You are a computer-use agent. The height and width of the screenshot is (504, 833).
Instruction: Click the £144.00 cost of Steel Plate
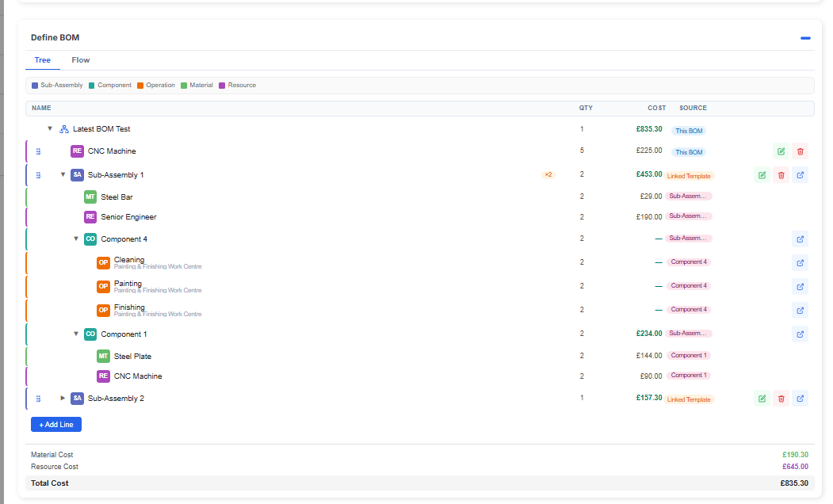[x=649, y=356]
